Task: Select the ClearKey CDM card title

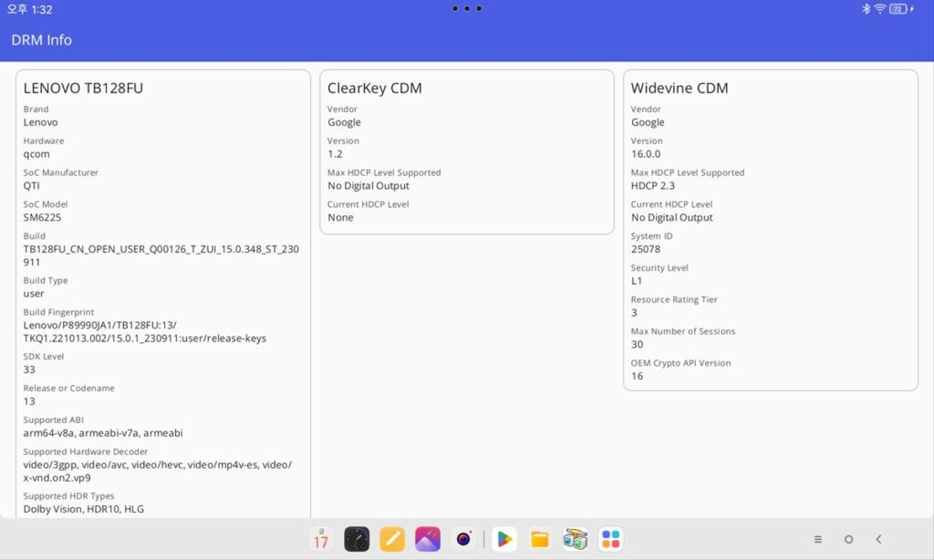Action: tap(374, 88)
